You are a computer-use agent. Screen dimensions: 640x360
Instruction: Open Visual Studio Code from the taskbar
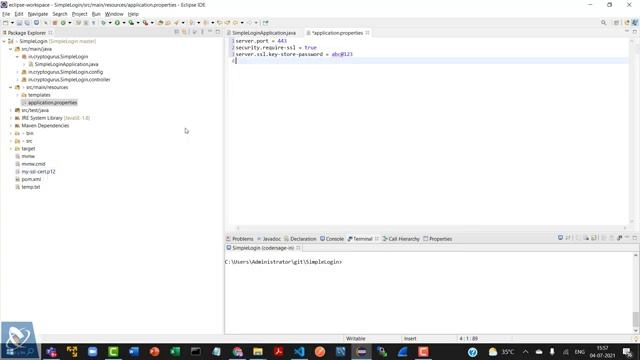tap(299, 352)
